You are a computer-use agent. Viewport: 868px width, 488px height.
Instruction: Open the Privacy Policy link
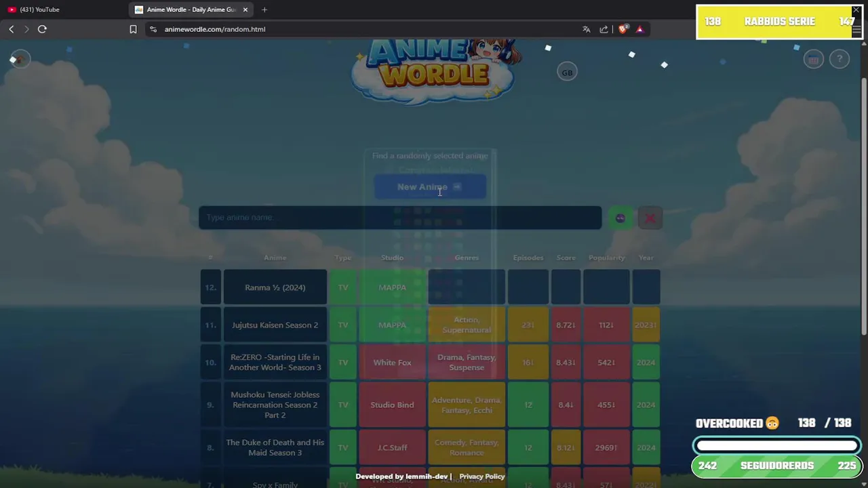pos(482,476)
